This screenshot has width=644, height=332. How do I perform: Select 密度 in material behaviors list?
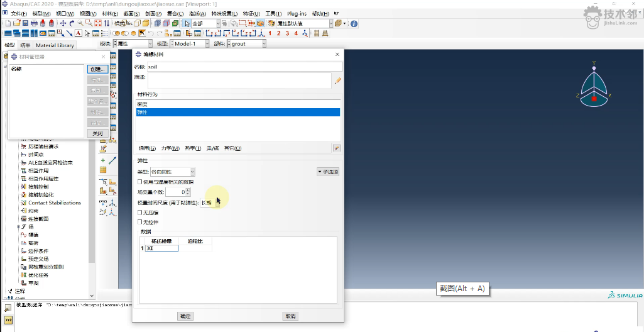pos(237,104)
